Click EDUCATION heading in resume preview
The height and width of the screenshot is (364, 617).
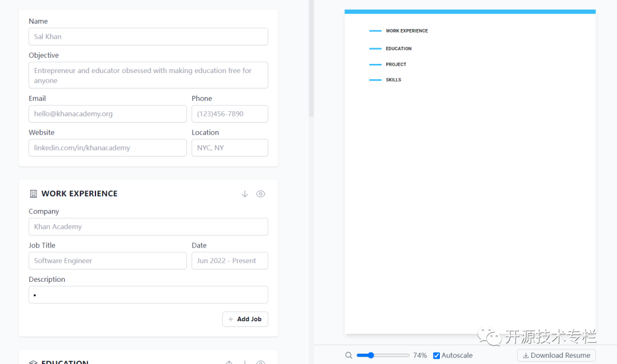point(399,48)
